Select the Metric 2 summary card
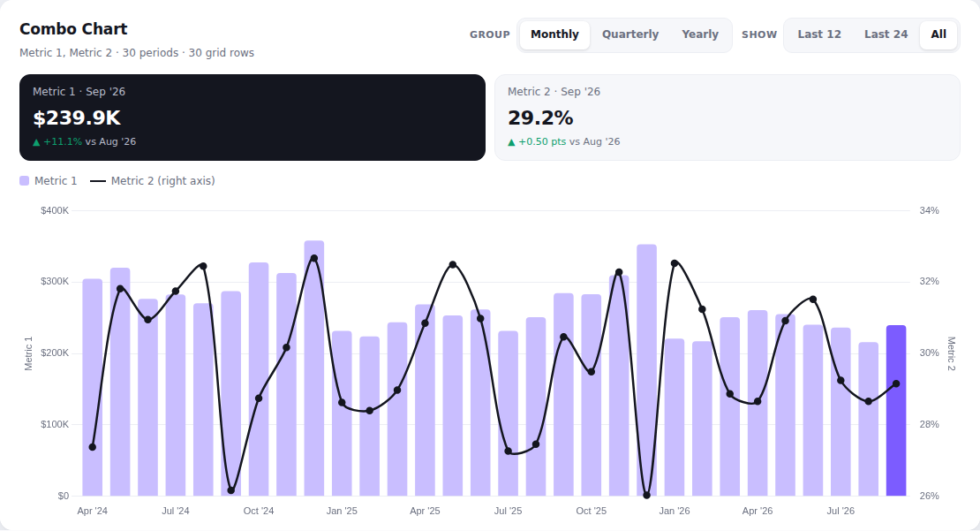Viewport: 980px width, 531px height. [727, 118]
